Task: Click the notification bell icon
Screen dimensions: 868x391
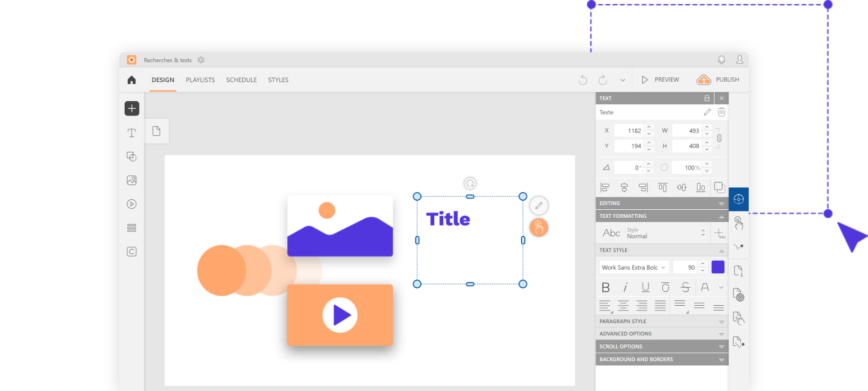Action: click(721, 60)
